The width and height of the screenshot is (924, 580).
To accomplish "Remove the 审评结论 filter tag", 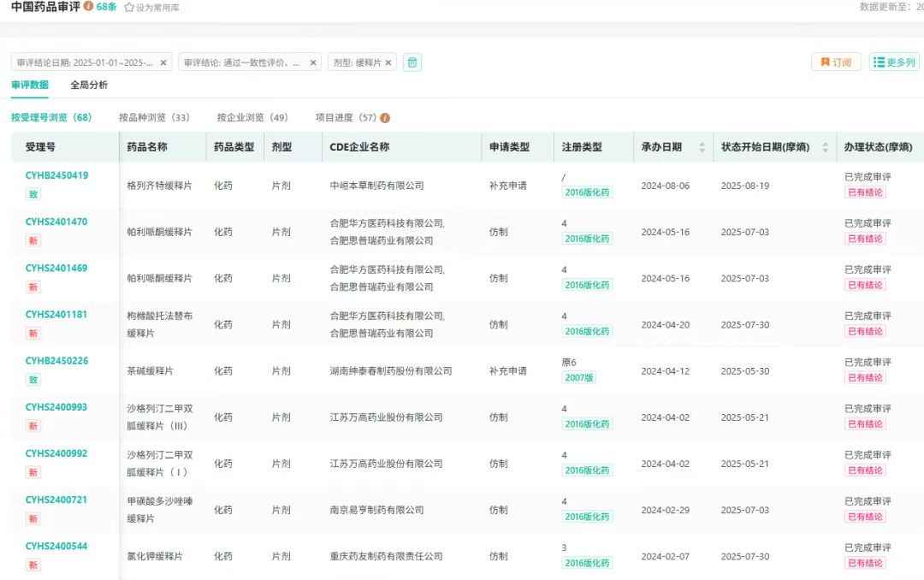I will point(313,62).
